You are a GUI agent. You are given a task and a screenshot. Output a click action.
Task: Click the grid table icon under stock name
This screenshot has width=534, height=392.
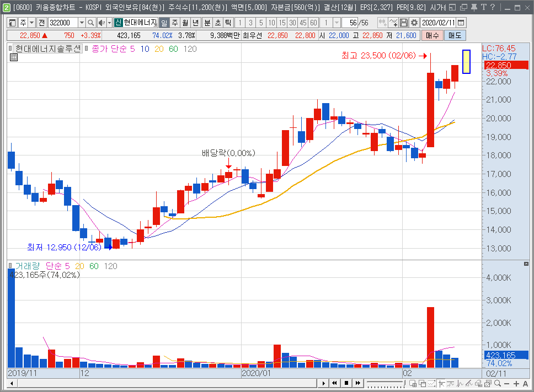point(14,57)
